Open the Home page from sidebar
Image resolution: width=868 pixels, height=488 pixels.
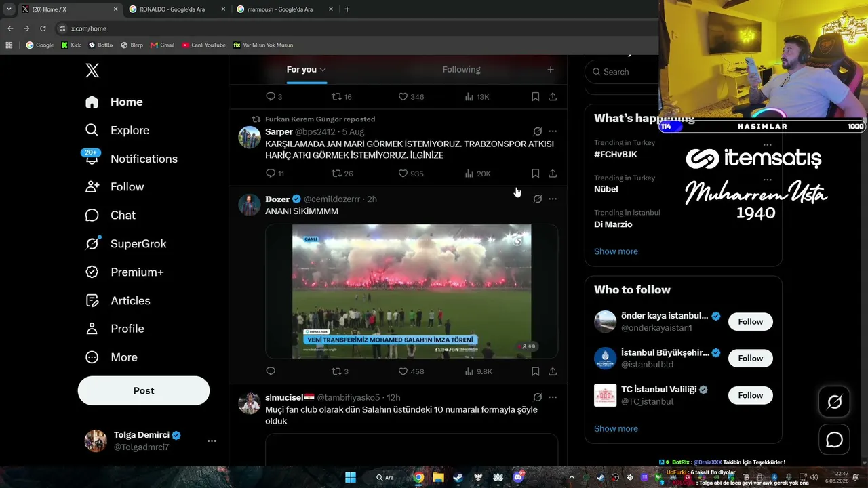pyautogui.click(x=114, y=102)
